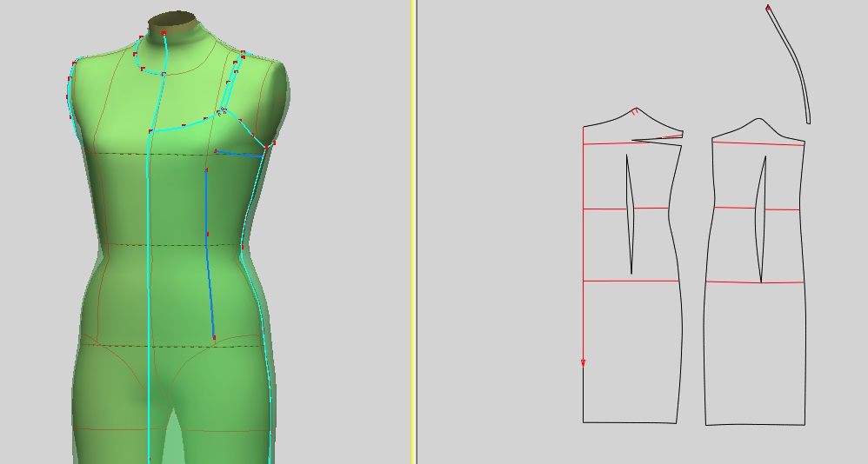Click the side bust dart on the front pattern
Screen dimensions: 868x464
658,139
